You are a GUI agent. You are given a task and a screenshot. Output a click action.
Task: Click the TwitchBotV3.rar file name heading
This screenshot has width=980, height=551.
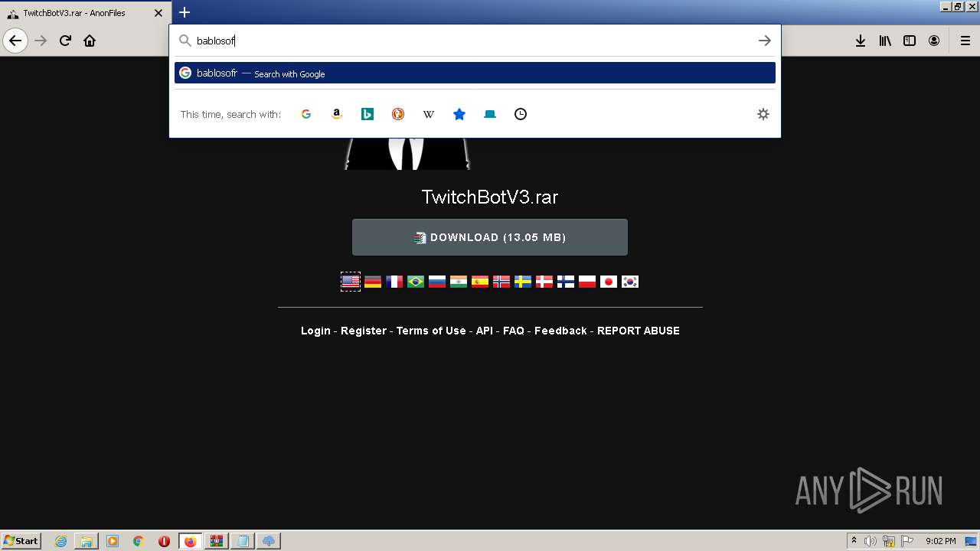490,197
